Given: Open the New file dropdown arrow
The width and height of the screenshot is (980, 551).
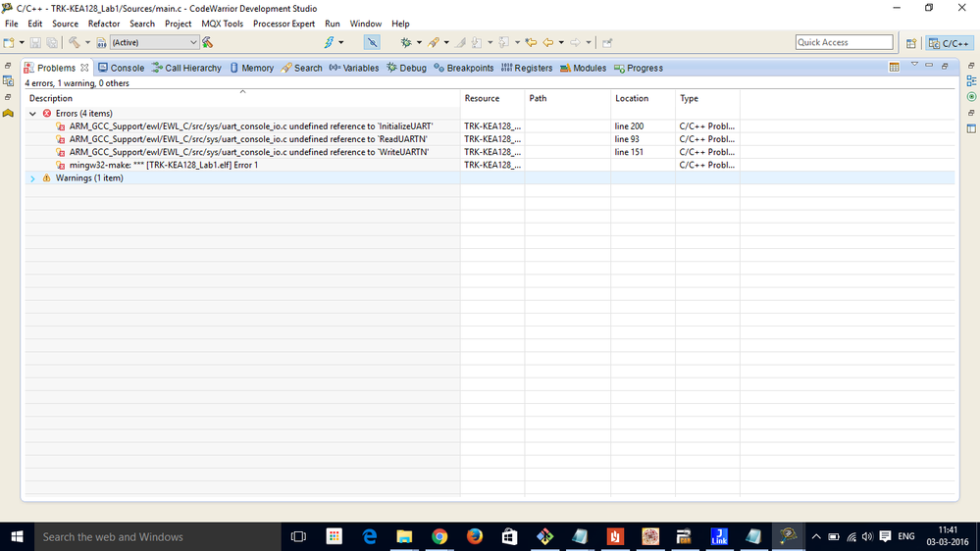Looking at the screenshot, I should point(22,42).
